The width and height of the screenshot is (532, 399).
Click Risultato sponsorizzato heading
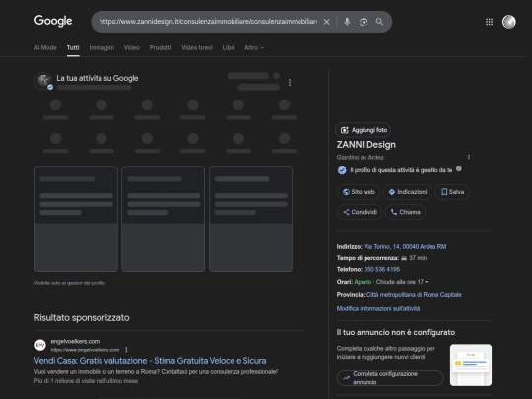[x=82, y=318]
